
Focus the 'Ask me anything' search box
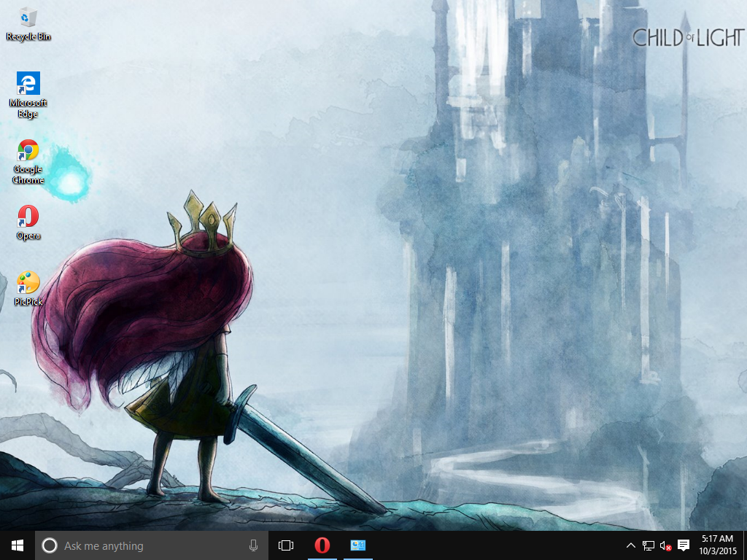[146, 545]
